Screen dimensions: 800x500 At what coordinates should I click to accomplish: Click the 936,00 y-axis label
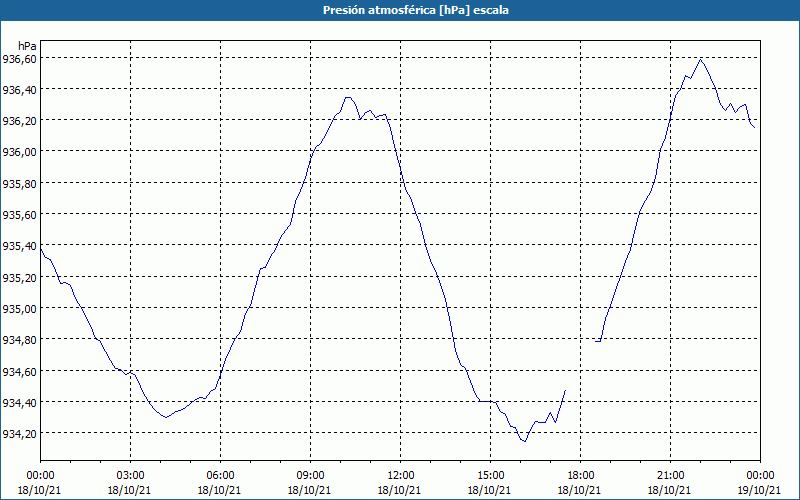[x=19, y=153]
